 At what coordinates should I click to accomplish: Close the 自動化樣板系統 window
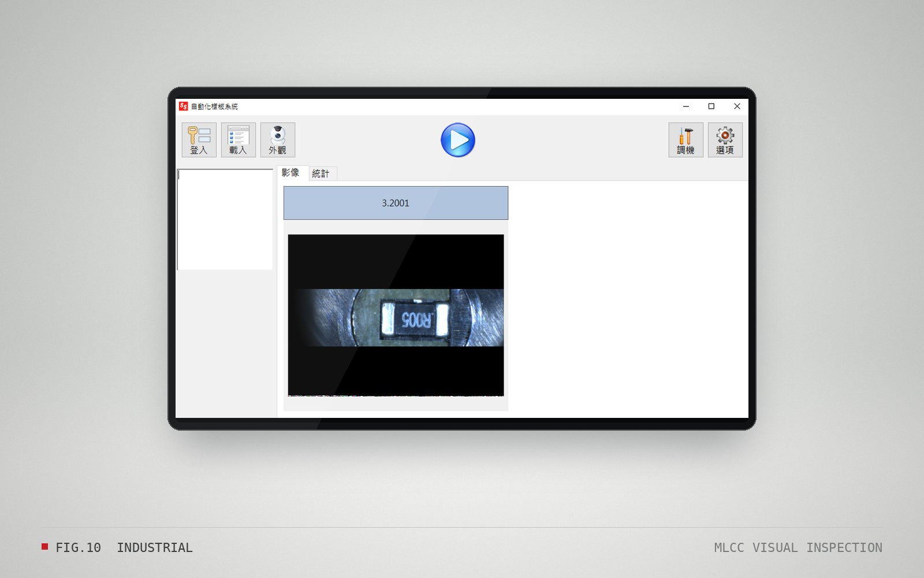pyautogui.click(x=737, y=106)
